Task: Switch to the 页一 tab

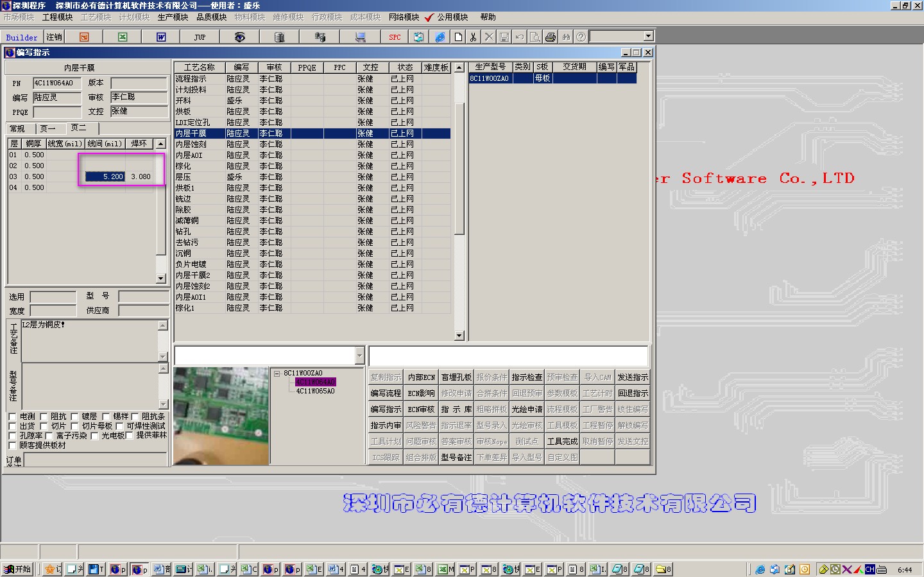Action: [48, 129]
